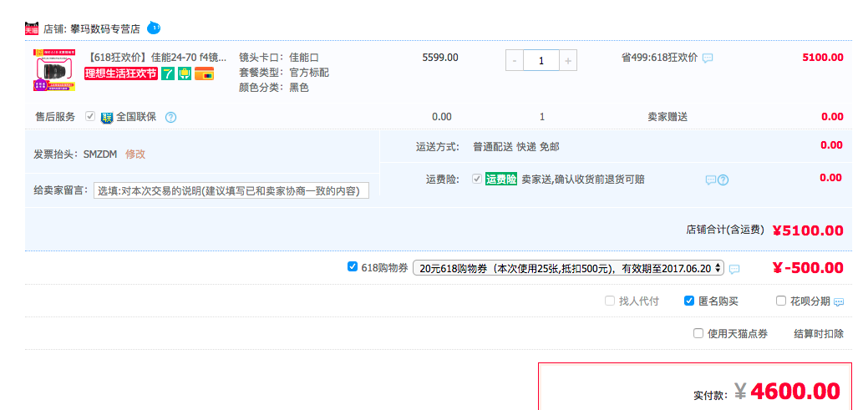868x410 pixels.
Task: Open Wangwang chat with 攀玛数码专营店
Action: point(154,28)
